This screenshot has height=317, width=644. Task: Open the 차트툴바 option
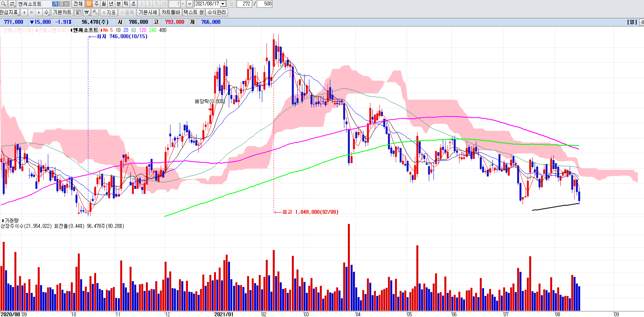point(171,12)
